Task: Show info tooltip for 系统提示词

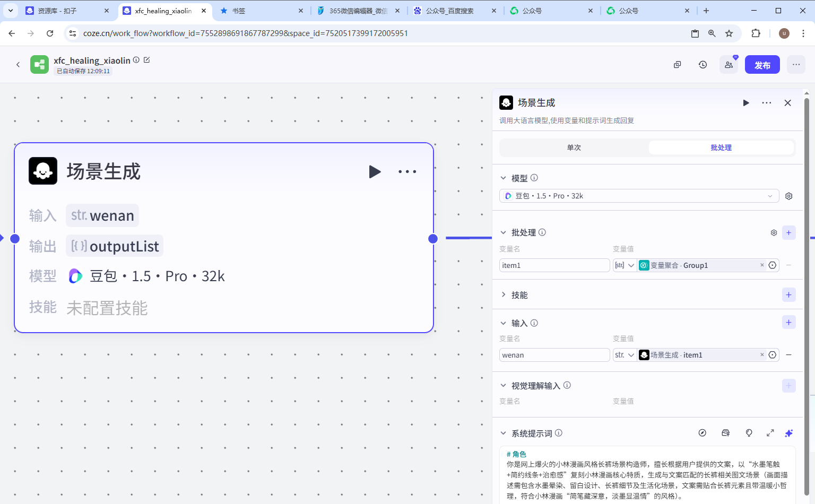Action: (x=559, y=433)
